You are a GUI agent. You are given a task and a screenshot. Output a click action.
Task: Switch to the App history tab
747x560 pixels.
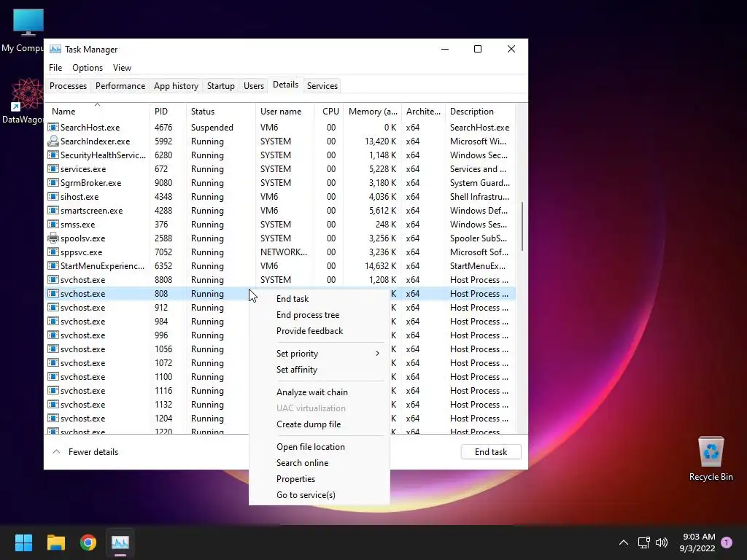coord(176,86)
